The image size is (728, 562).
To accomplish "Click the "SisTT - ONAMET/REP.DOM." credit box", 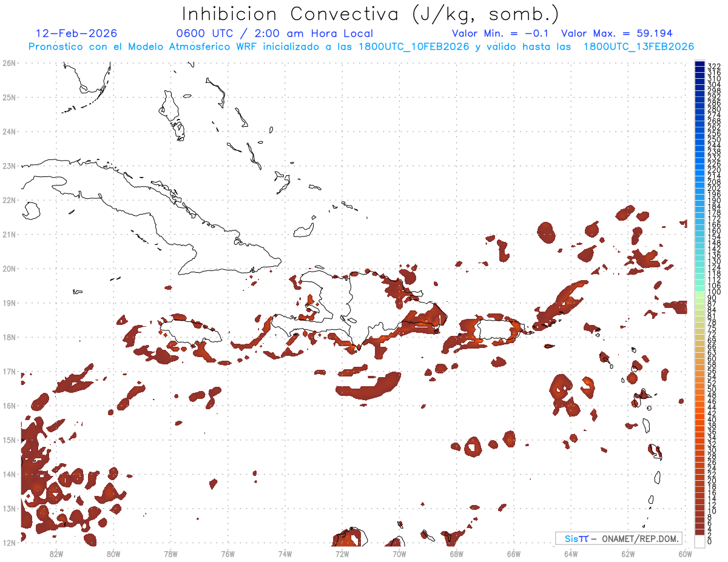I will pos(619,538).
